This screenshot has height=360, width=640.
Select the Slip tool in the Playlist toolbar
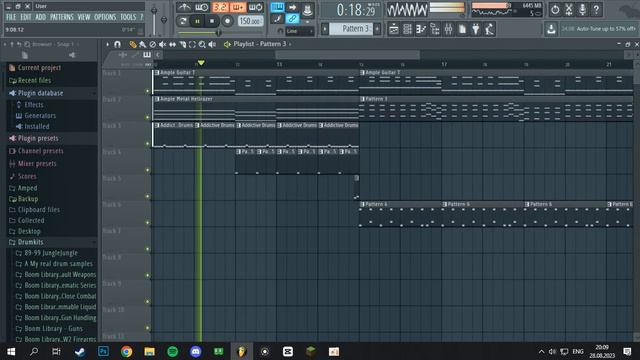point(172,44)
